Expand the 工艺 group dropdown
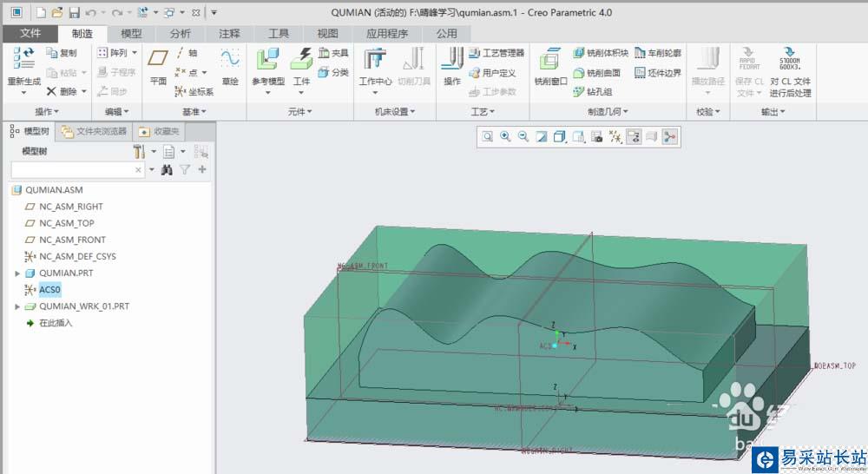This screenshot has height=474, width=868. click(483, 112)
